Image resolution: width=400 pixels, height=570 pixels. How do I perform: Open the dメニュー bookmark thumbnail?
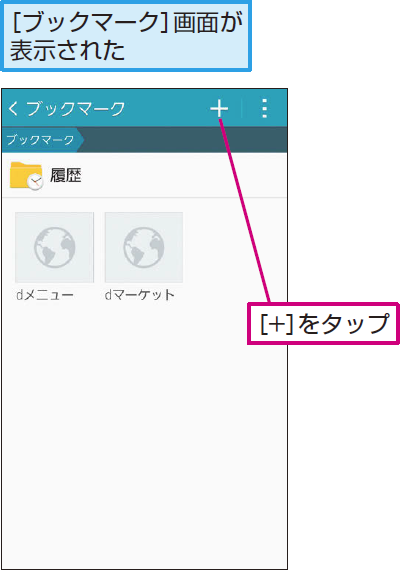(x=55, y=247)
